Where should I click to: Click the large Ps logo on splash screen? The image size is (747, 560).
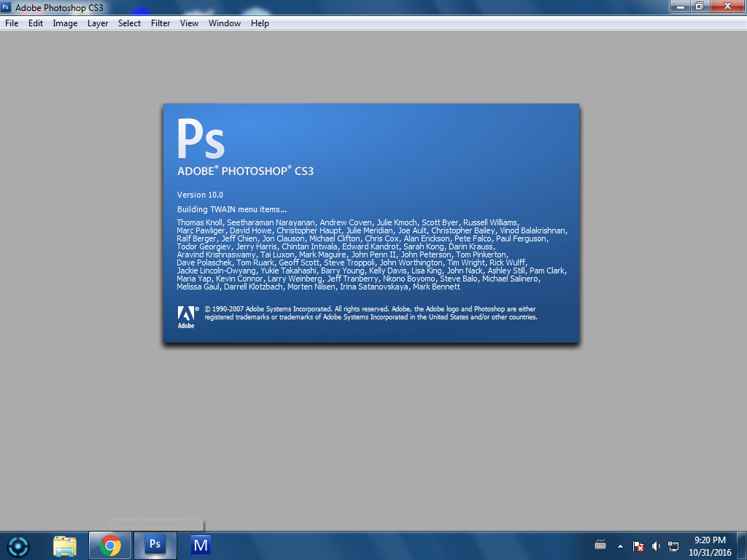pos(201,139)
